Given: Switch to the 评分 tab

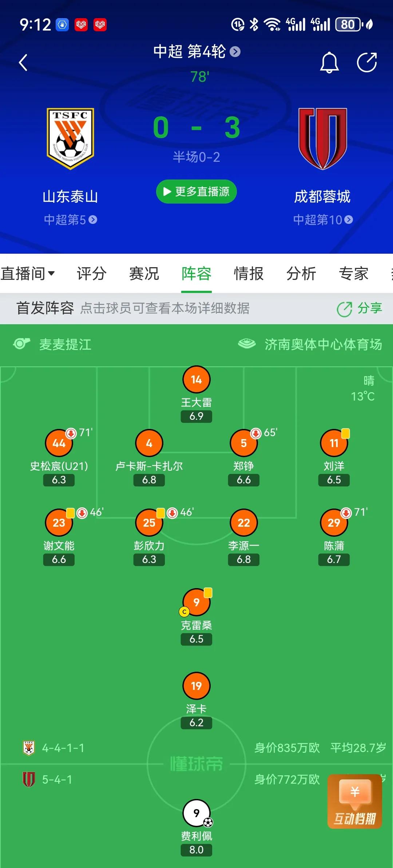Looking at the screenshot, I should [x=92, y=273].
